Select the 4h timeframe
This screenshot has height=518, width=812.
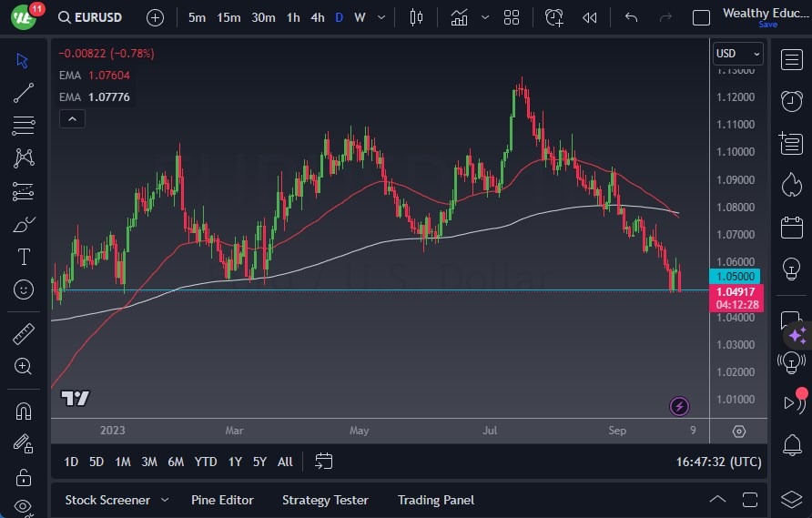click(x=317, y=17)
